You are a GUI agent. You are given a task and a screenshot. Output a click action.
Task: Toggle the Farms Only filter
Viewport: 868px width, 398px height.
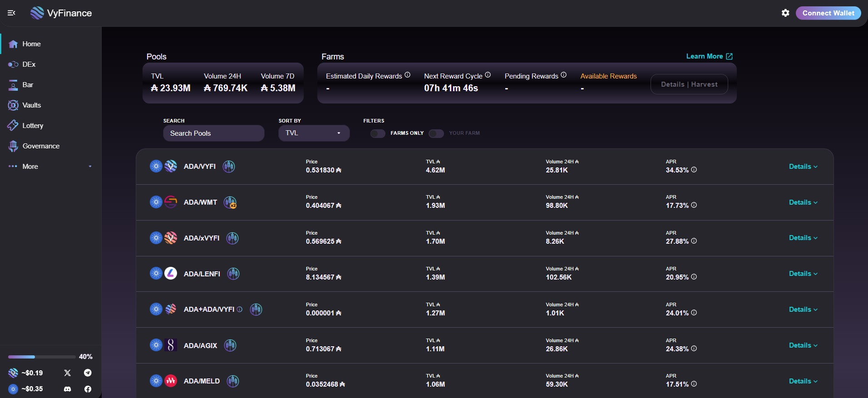coord(378,133)
